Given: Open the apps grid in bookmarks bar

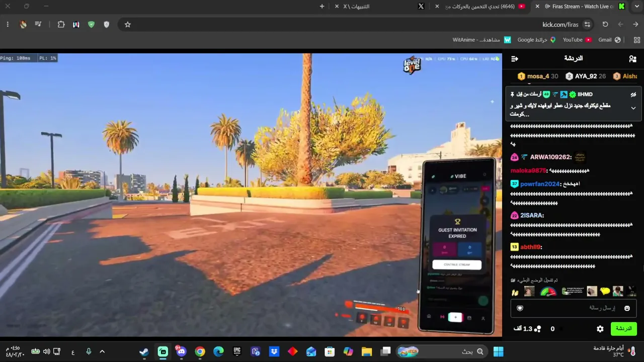Looking at the screenshot, I should [637, 40].
